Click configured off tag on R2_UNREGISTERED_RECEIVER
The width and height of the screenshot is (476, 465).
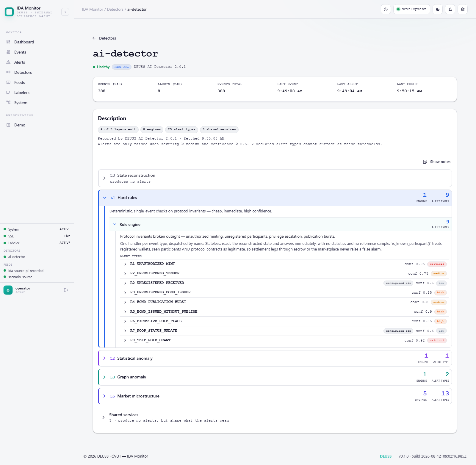pyautogui.click(x=398, y=283)
